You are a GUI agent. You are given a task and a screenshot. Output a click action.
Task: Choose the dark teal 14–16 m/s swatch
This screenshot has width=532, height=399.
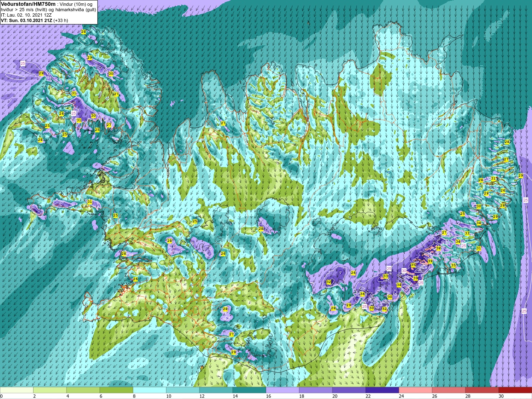249,390
